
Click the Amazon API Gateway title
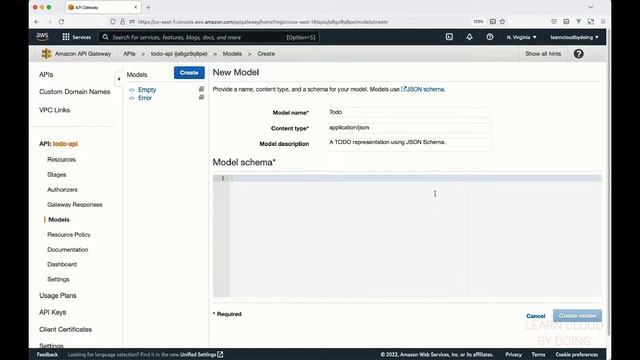point(83,54)
